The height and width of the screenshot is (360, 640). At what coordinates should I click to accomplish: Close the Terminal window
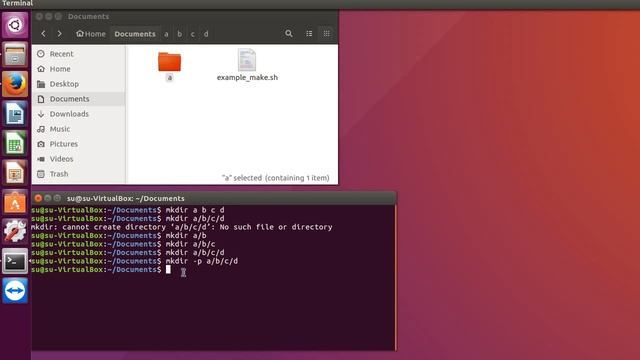tap(38, 198)
